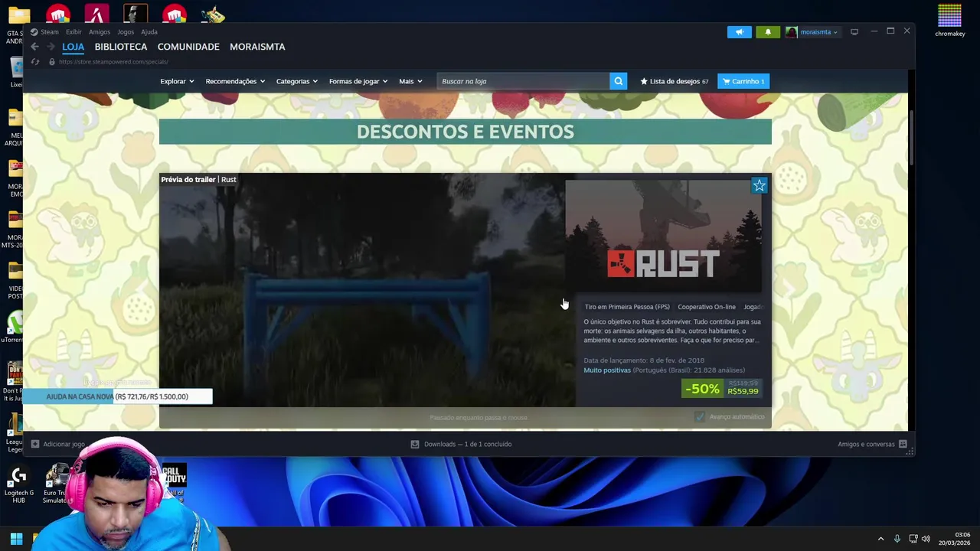This screenshot has height=551, width=980.
Task: Select the Cooperativo On-line tag
Action: 707,307
